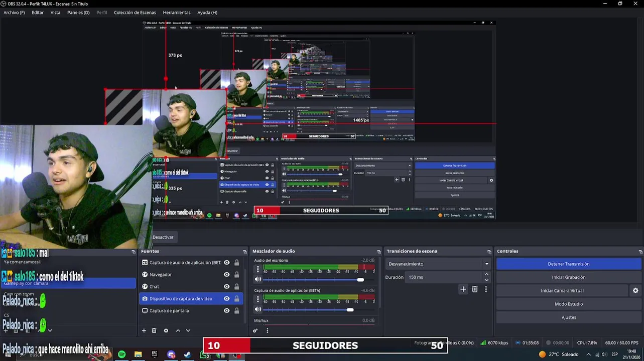Open WhatsApp from the taskbar
Image resolution: width=644 pixels, height=361 pixels.
tap(205, 354)
